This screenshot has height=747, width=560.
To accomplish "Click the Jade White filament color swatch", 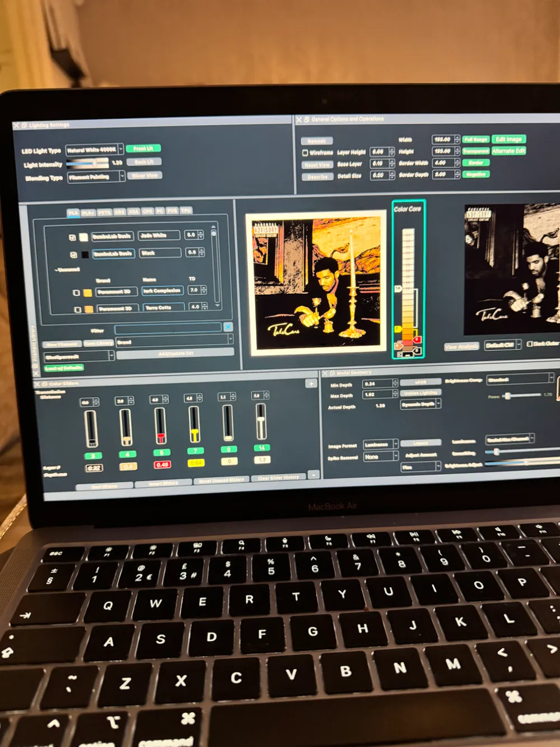I will pos(84,237).
